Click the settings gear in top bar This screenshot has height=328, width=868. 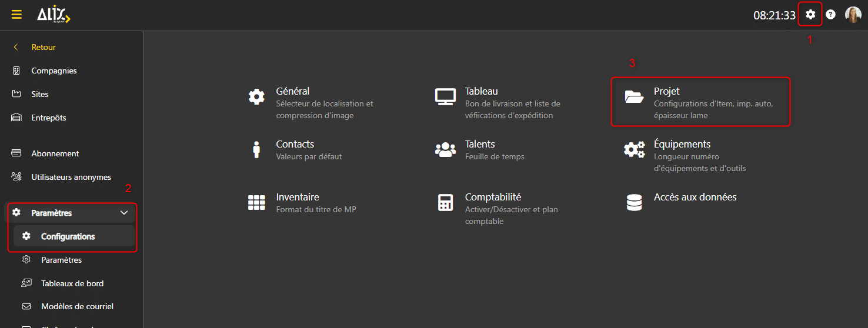810,15
